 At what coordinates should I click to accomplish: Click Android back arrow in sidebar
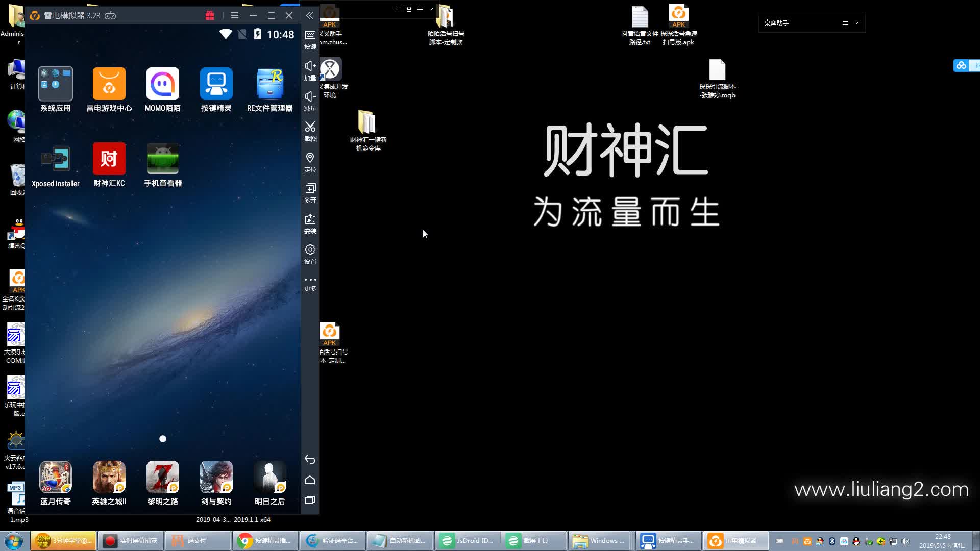pyautogui.click(x=310, y=459)
